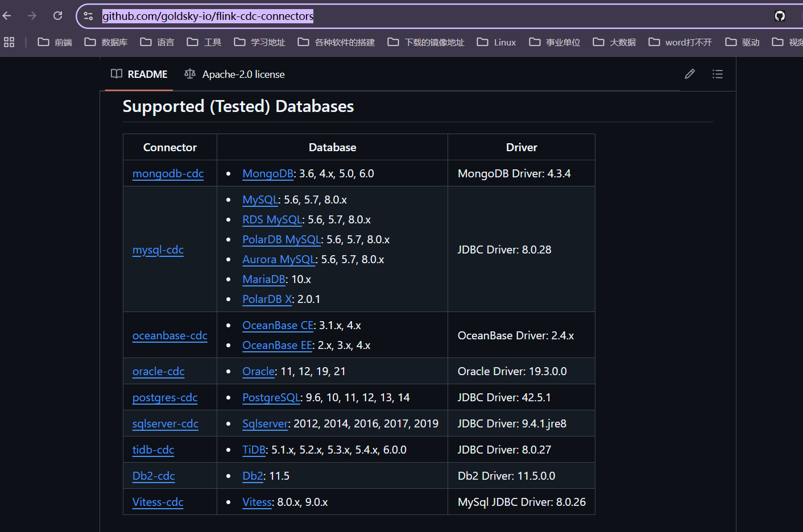Select the Apache-2.0 license tab
The height and width of the screenshot is (532, 803).
[243, 74]
